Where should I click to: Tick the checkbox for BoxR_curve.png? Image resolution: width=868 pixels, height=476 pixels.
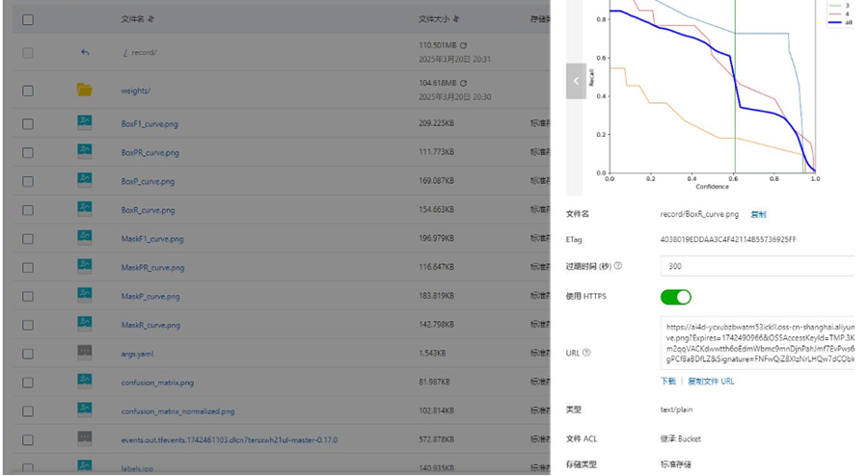point(28,210)
